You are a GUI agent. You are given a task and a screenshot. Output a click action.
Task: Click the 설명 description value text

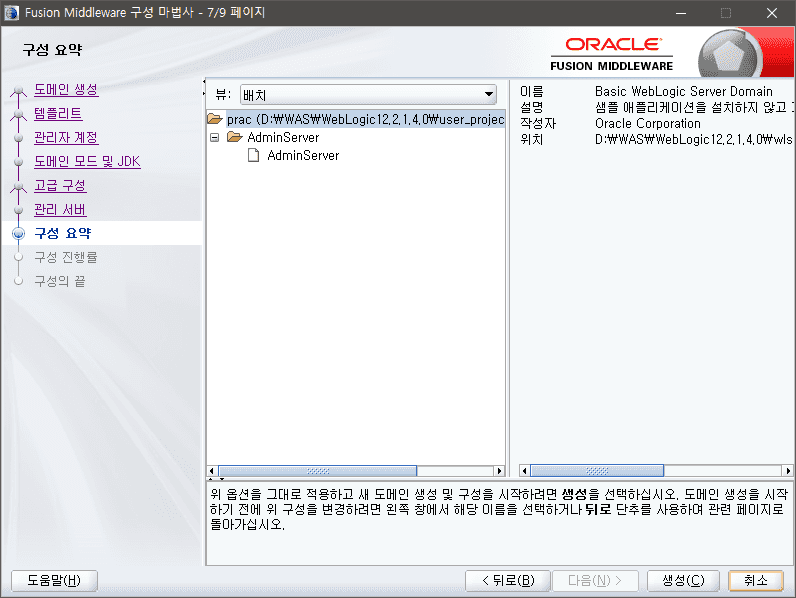click(693, 107)
